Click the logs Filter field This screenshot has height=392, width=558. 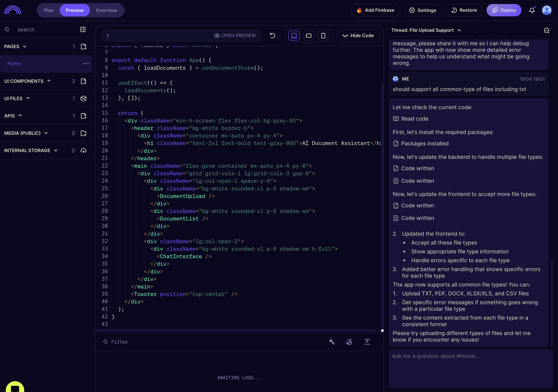coord(214,342)
